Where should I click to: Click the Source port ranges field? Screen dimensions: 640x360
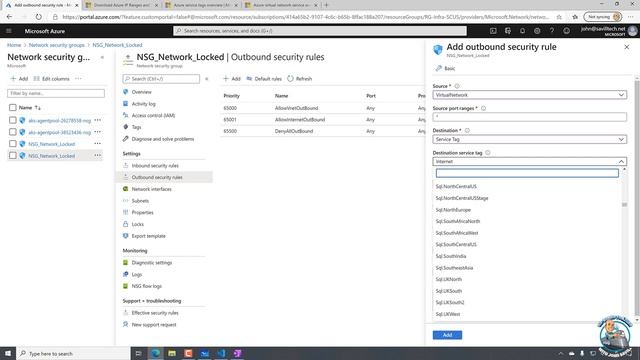click(529, 117)
